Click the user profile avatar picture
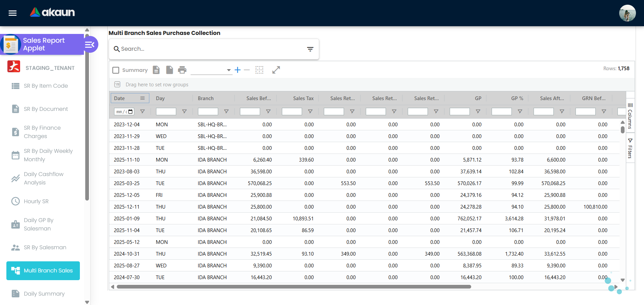644x305 pixels. tap(627, 13)
